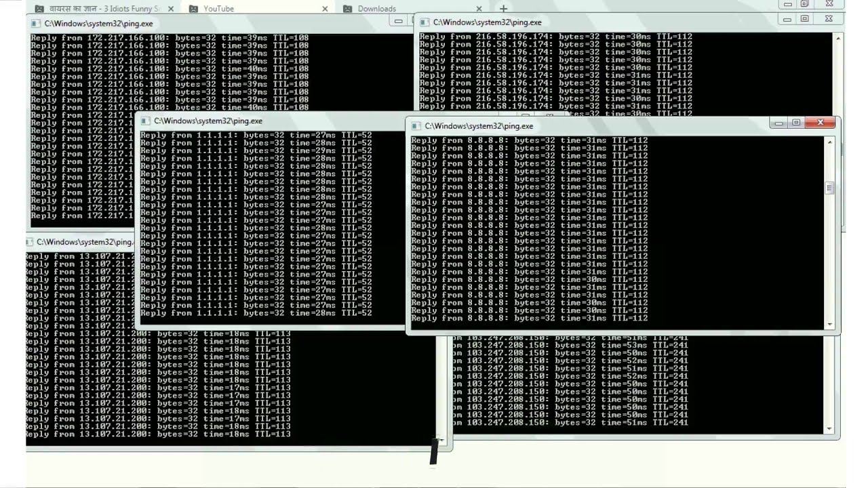Click last reply line in 103.247.208.150 window
This screenshot has width=868, height=488.
point(571,423)
